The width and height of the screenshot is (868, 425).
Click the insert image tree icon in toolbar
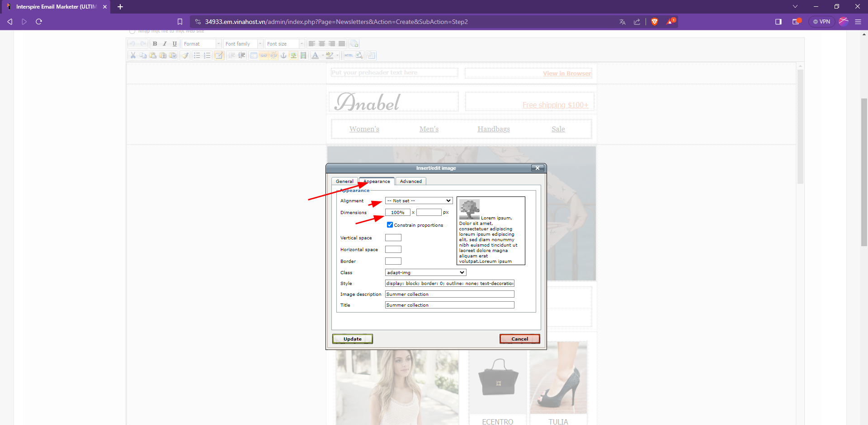coord(293,56)
